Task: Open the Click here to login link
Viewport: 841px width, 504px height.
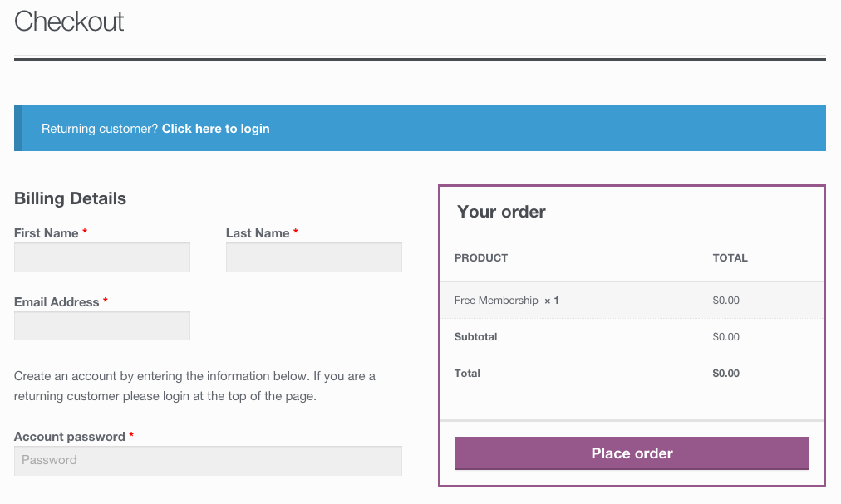Action: (x=215, y=129)
